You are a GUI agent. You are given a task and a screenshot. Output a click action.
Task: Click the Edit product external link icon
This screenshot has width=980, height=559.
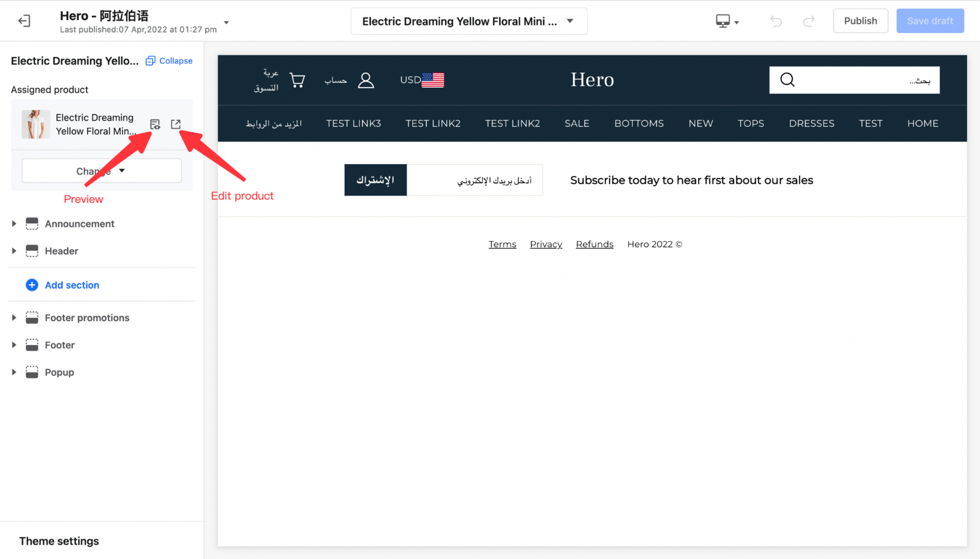[177, 125]
